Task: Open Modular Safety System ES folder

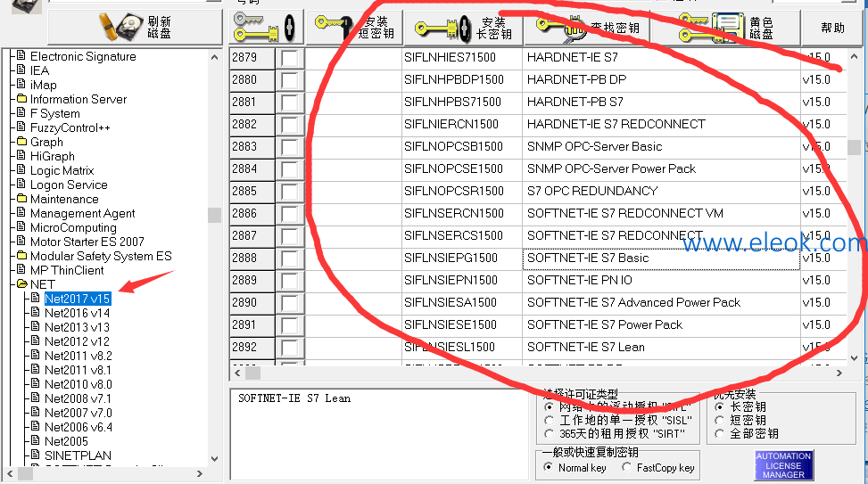Action: pos(101,256)
